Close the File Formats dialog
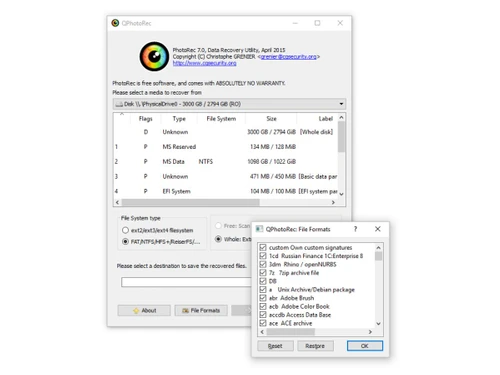 point(378,229)
